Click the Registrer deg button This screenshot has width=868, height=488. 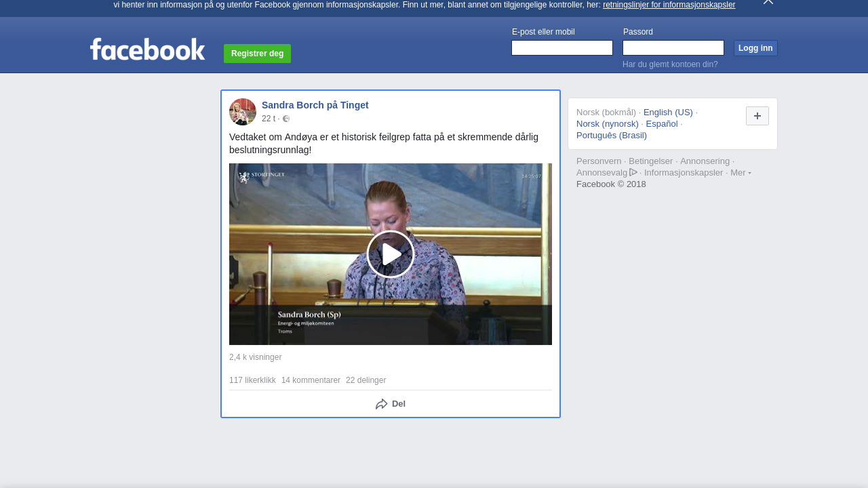(257, 54)
